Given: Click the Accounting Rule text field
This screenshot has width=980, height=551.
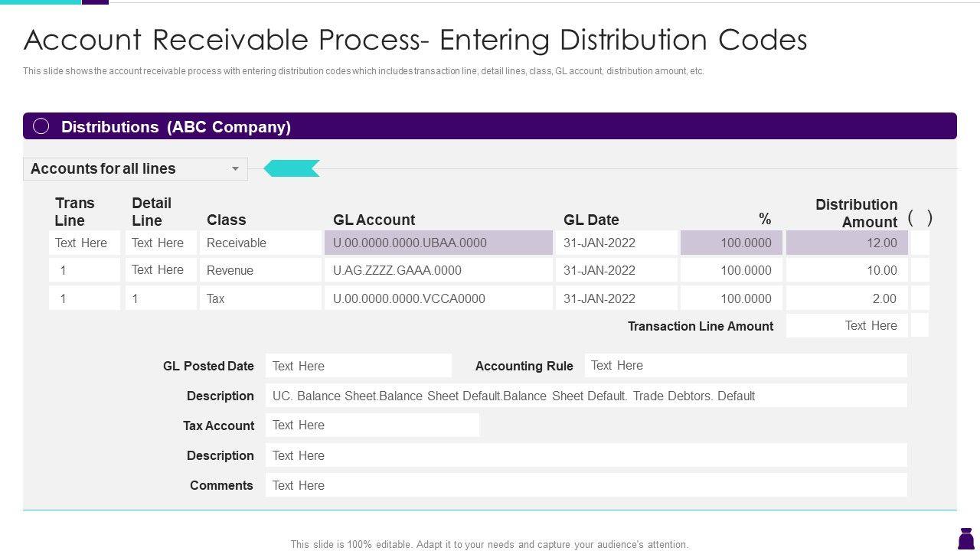Looking at the screenshot, I should coord(746,366).
